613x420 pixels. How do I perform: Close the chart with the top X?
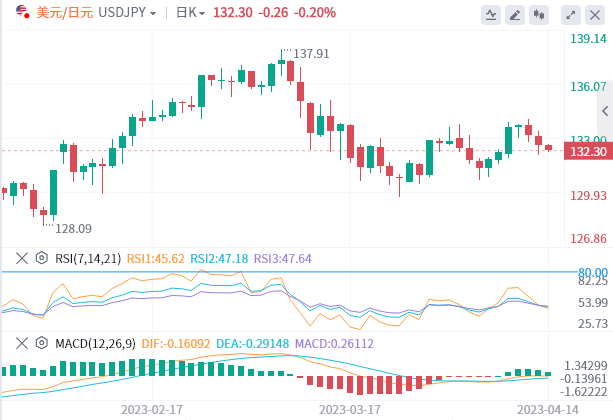595,15
